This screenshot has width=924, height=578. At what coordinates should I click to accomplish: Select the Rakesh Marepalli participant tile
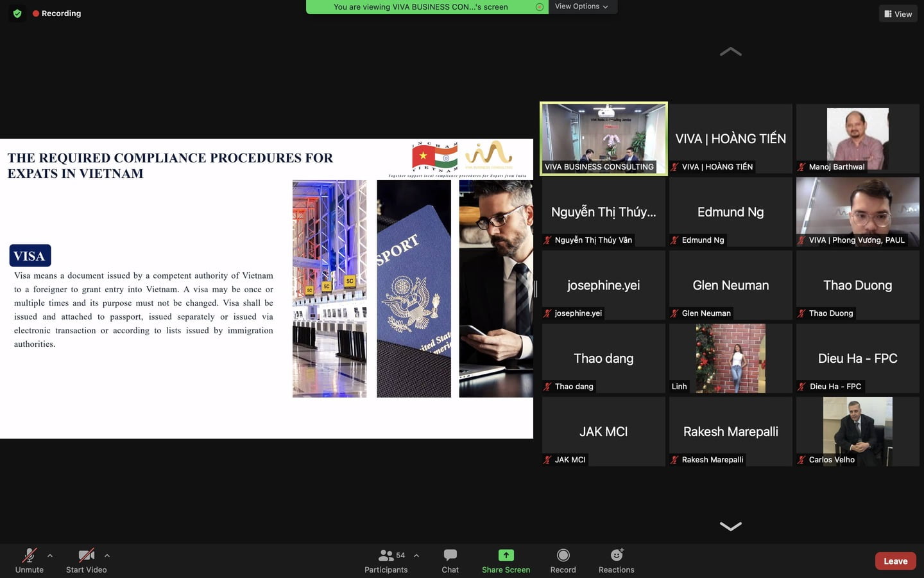tap(731, 432)
